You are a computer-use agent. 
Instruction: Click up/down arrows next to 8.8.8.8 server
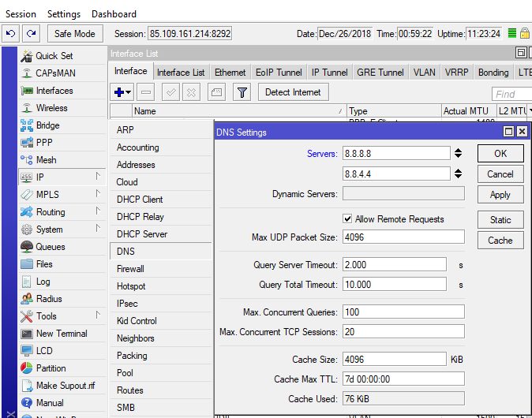coord(458,153)
